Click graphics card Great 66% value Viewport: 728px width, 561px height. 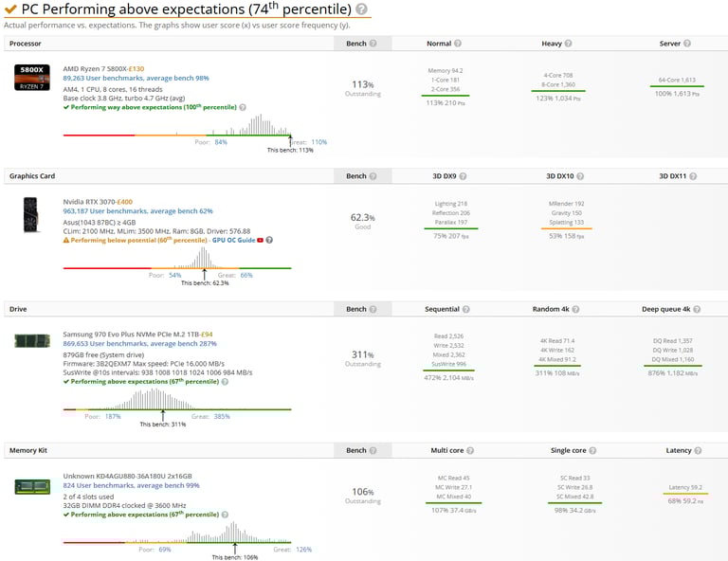coord(246,275)
